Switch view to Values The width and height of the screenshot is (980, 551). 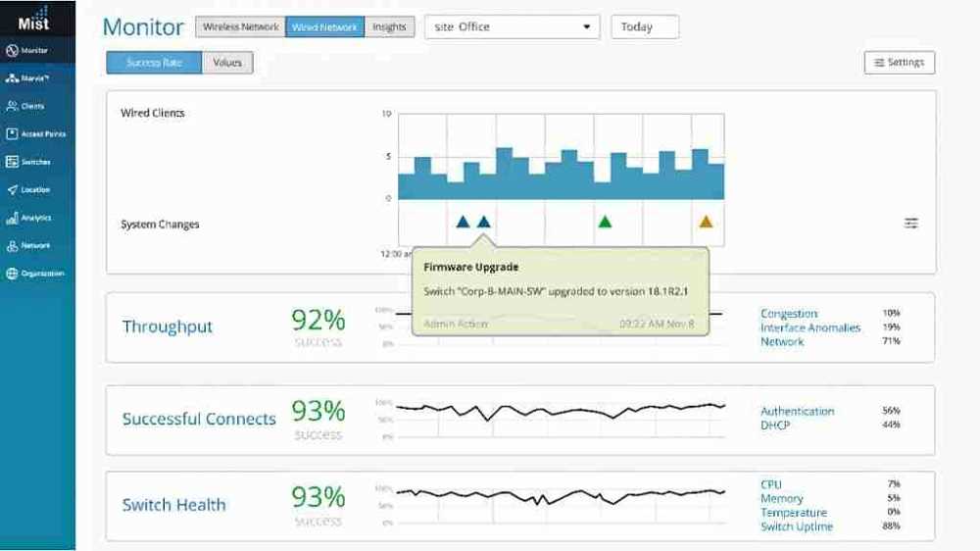[x=227, y=63]
